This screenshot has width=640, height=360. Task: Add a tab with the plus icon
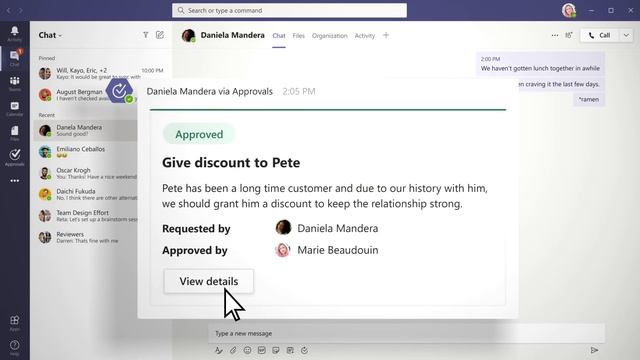click(x=386, y=36)
